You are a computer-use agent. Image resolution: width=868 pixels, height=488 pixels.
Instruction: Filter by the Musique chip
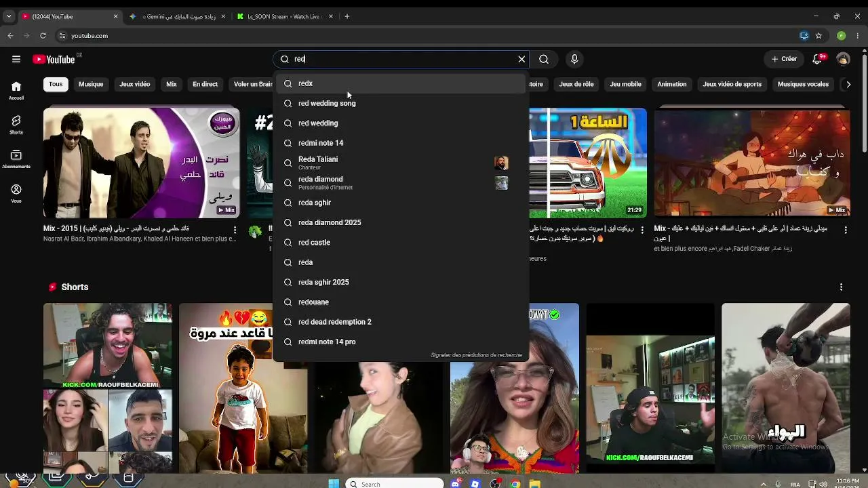click(x=91, y=84)
